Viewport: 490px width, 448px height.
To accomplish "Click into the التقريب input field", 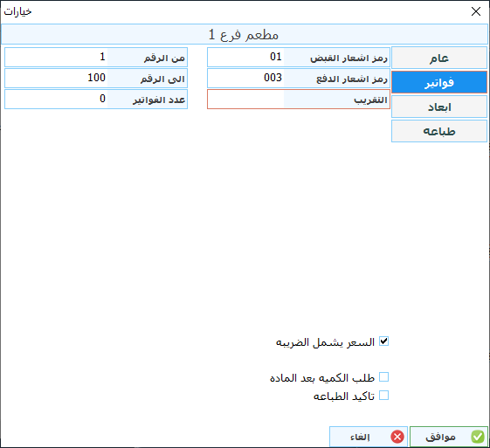I will click(246, 100).
